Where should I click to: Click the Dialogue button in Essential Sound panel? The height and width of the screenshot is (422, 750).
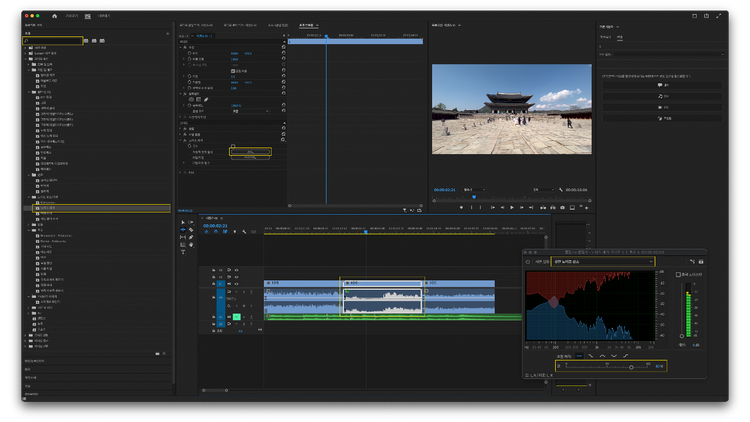coord(662,85)
